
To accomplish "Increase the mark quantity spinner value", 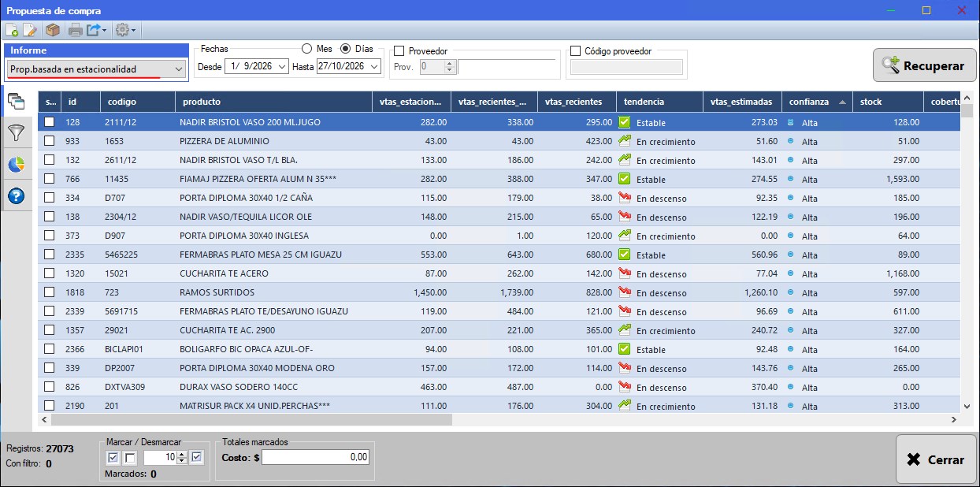I will pyautogui.click(x=182, y=454).
